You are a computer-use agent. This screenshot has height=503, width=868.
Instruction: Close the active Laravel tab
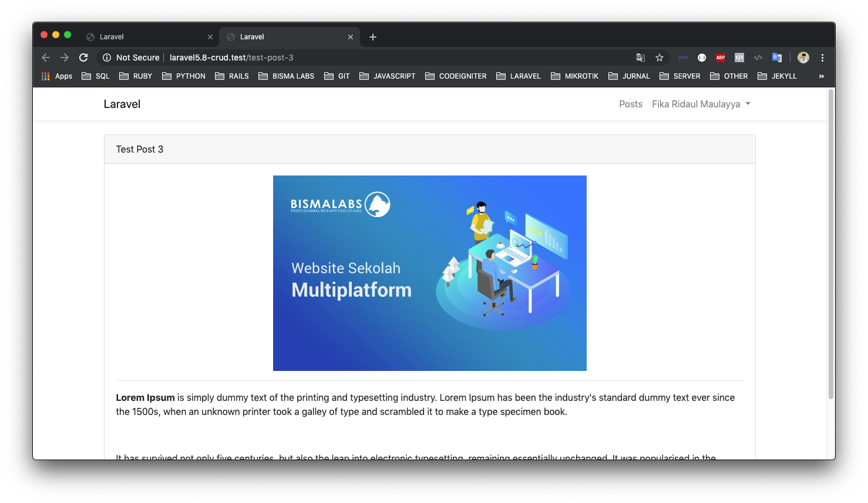[x=351, y=37]
